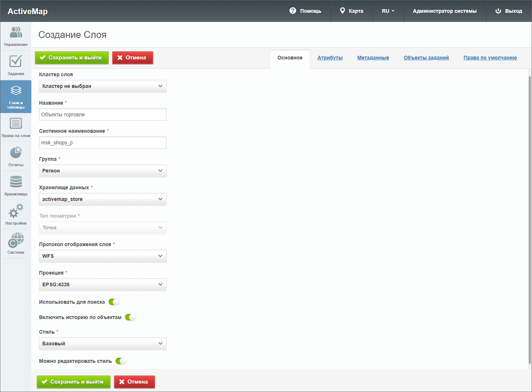Expand the Протокол отображения слоя WFS dropdown
The image size is (532, 392).
[x=102, y=256]
